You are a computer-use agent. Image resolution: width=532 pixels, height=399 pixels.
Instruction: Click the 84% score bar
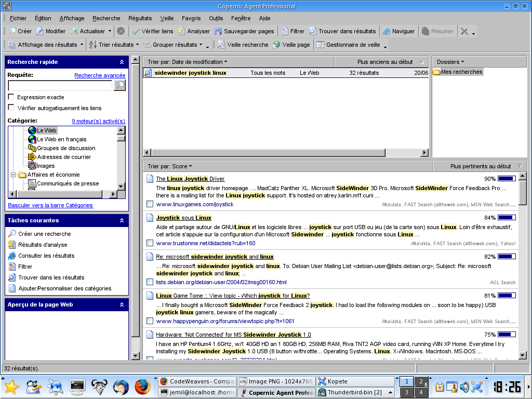[507, 218]
